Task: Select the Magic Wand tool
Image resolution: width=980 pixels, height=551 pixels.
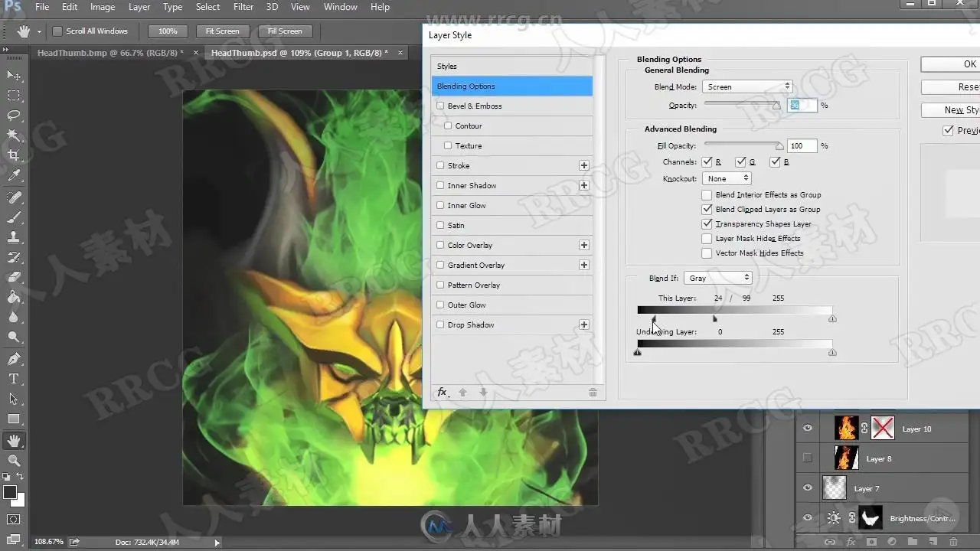Action: (x=14, y=135)
